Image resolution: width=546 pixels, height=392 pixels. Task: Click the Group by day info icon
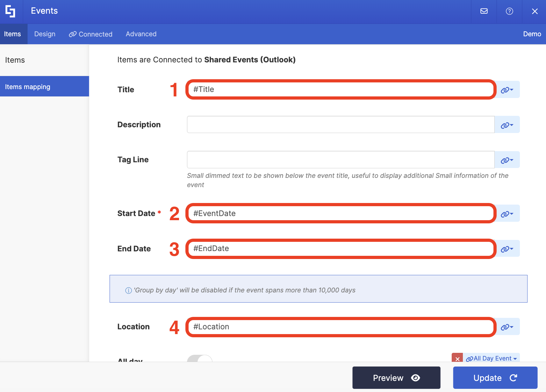128,290
